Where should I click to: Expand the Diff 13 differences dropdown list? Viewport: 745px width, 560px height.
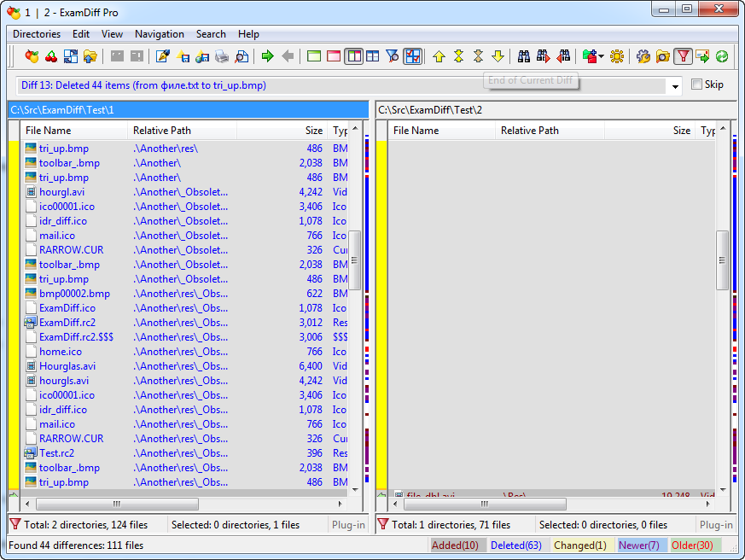pyautogui.click(x=675, y=86)
